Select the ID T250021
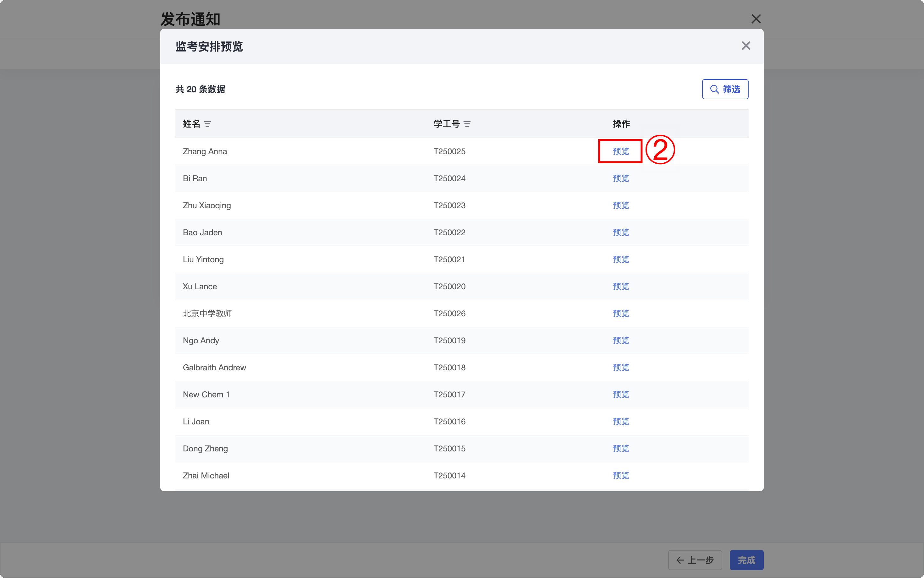Viewport: 924px width, 578px height. pyautogui.click(x=449, y=259)
